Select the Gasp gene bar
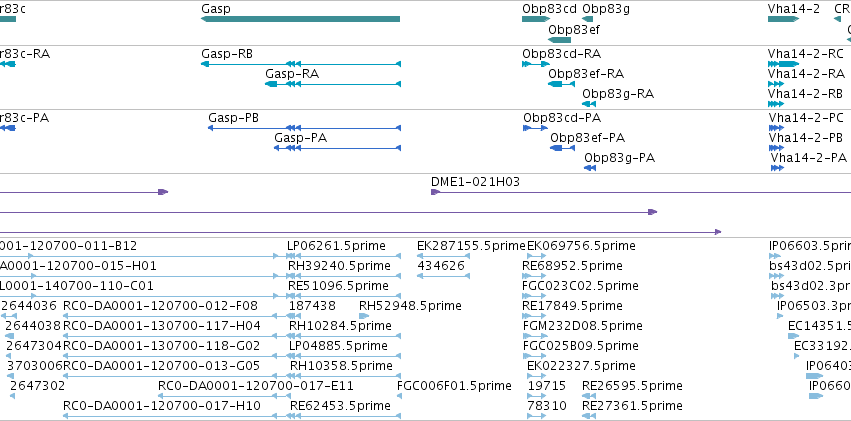 (x=300, y=19)
